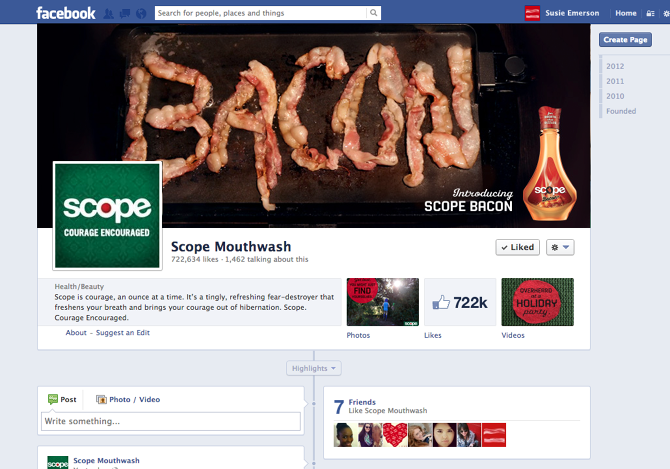Screen dimensions: 670x469
Task: Click the Videos label
Action: coord(513,335)
